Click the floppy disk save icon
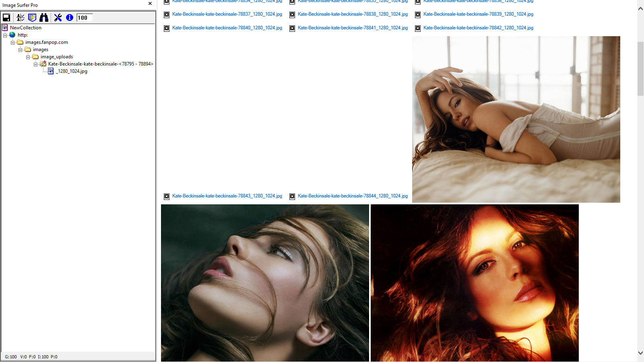 click(6, 18)
